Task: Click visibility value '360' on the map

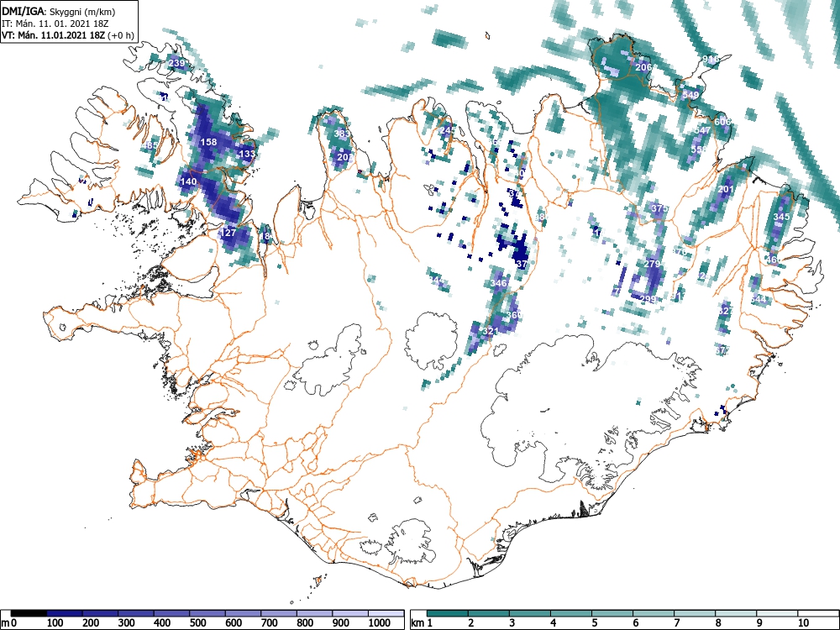Action: [x=514, y=315]
